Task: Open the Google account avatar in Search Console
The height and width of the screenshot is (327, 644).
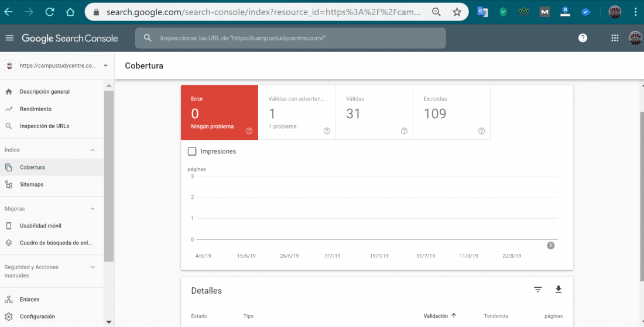Action: click(x=636, y=38)
